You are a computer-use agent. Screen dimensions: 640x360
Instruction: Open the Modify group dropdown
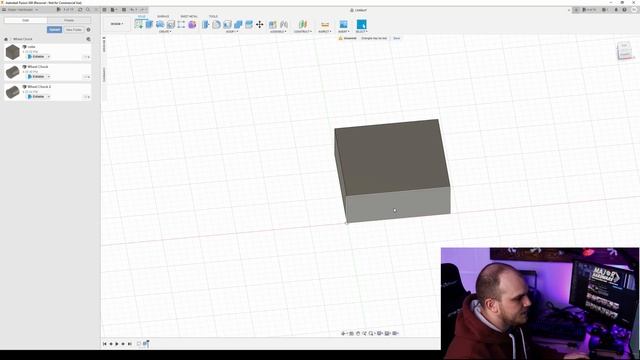(x=232, y=31)
